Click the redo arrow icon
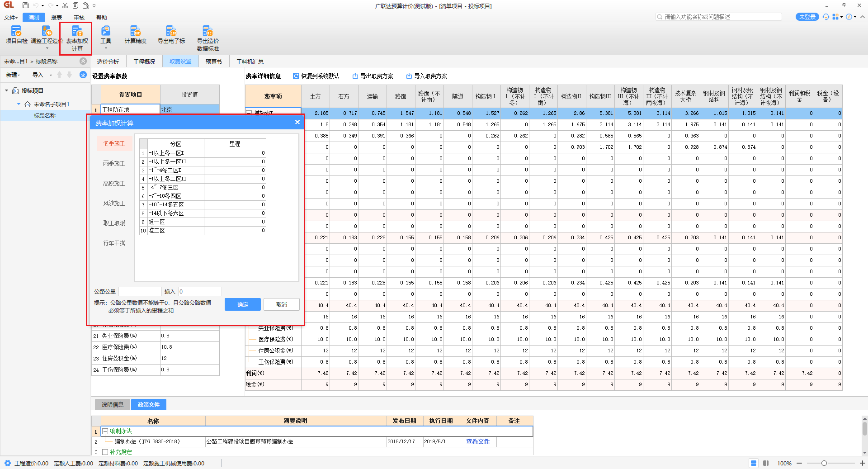868x469 pixels. (x=51, y=5)
